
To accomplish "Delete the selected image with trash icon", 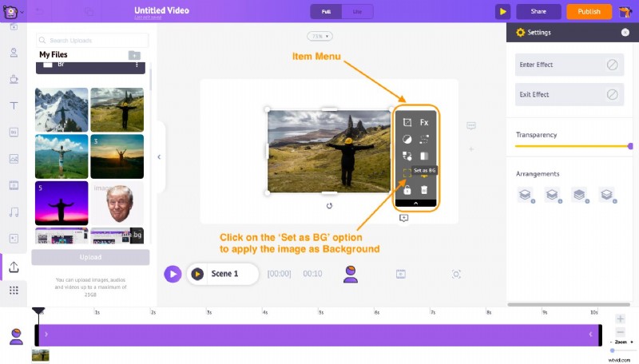I will (424, 190).
